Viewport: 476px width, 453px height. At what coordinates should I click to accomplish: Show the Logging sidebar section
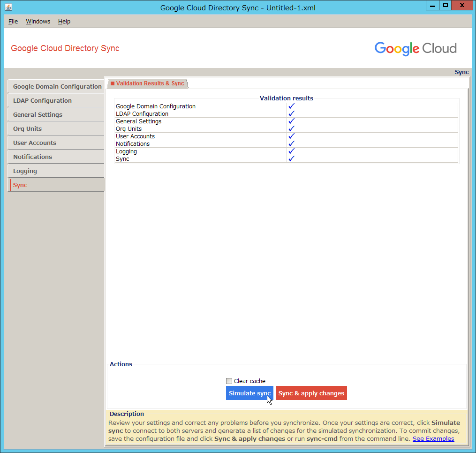click(x=56, y=171)
